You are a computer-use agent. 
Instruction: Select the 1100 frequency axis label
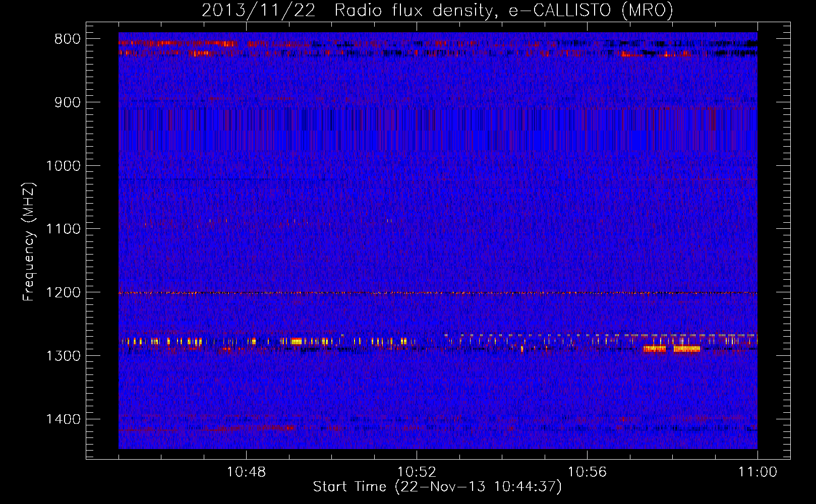64,229
